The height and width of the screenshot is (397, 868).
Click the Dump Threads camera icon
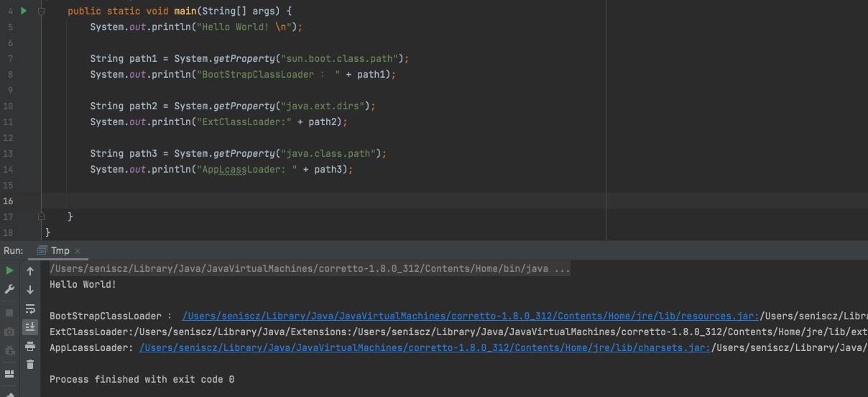[9, 332]
